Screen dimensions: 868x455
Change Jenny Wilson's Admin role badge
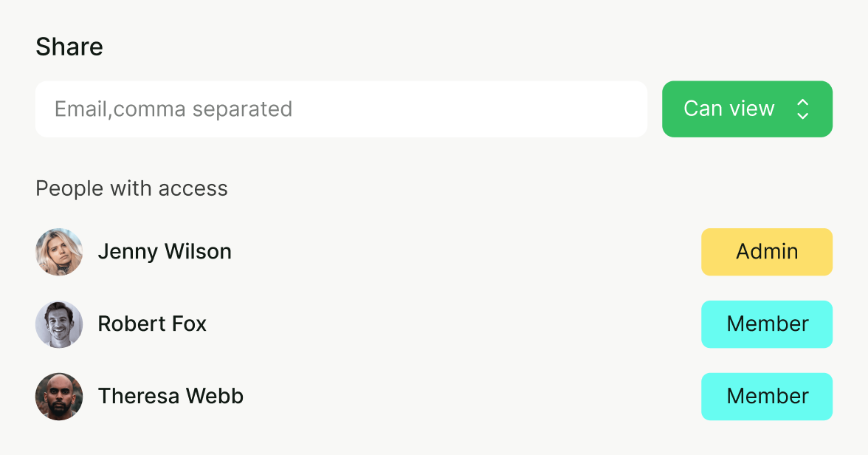coord(767,252)
